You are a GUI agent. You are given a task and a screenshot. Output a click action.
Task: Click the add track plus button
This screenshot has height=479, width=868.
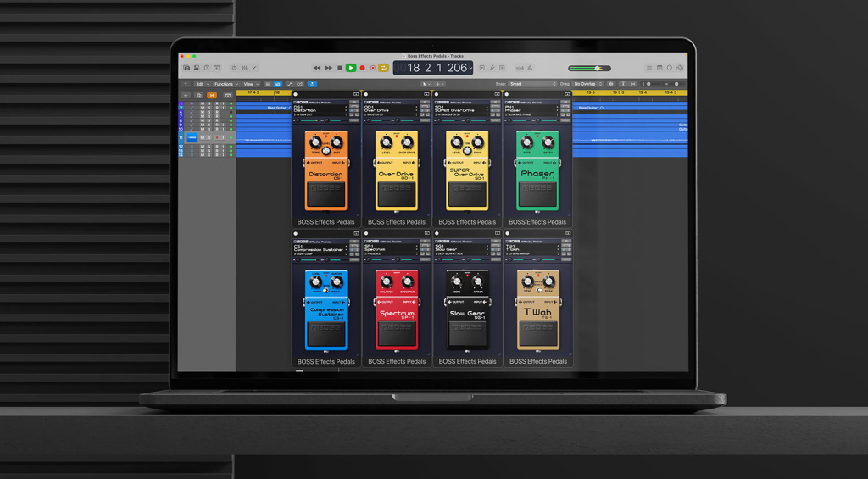click(x=186, y=95)
